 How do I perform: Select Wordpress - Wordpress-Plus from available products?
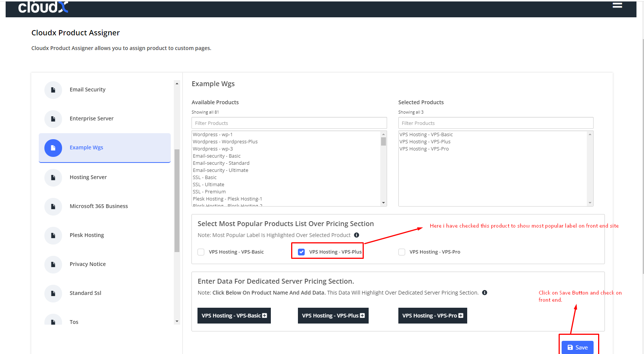click(x=225, y=142)
